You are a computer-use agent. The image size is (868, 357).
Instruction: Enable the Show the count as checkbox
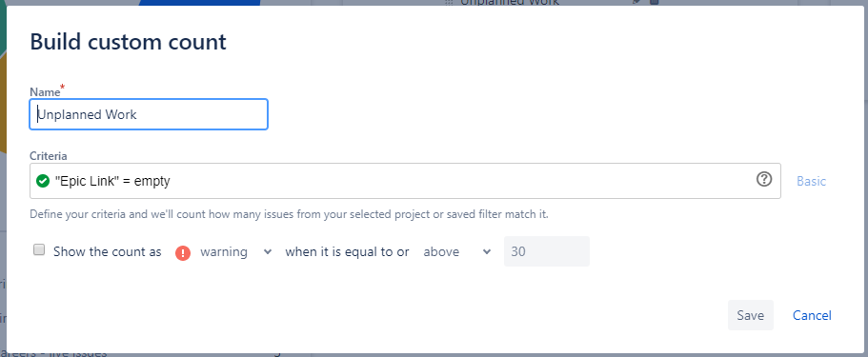point(39,250)
